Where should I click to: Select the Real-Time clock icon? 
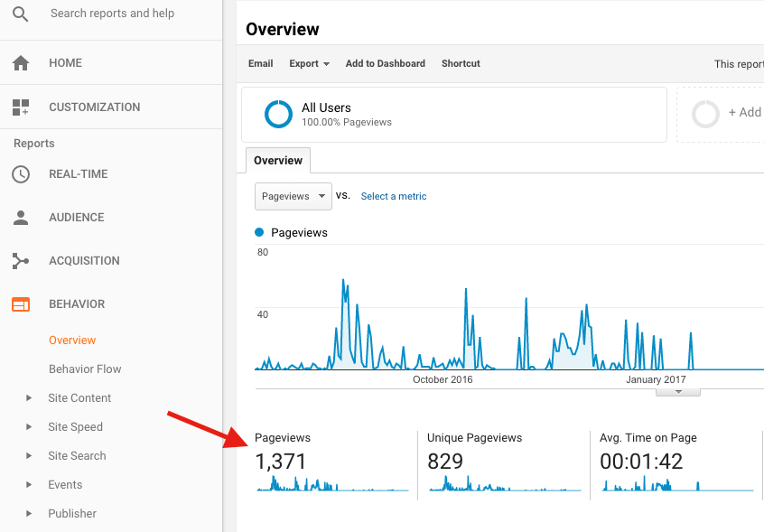[22, 173]
